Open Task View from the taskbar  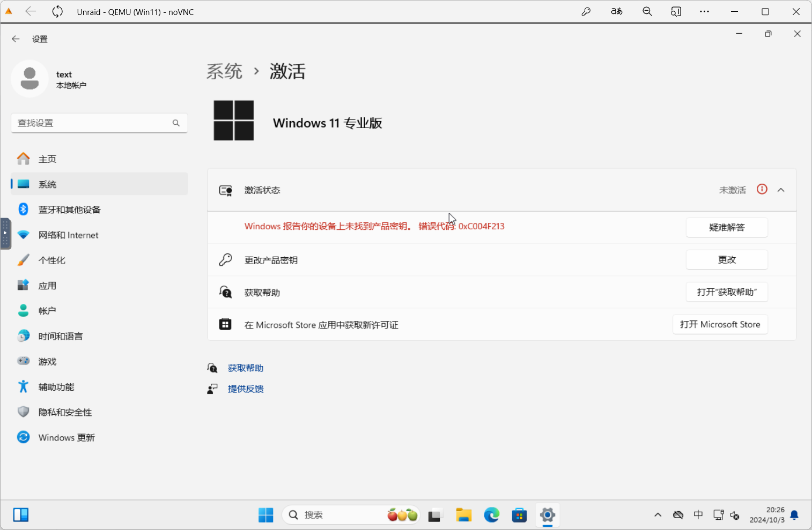tap(435, 515)
